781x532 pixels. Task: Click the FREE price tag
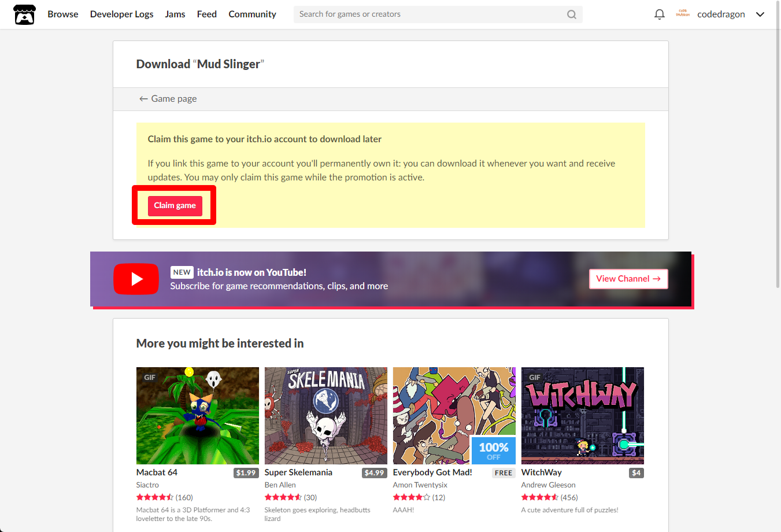(504, 473)
